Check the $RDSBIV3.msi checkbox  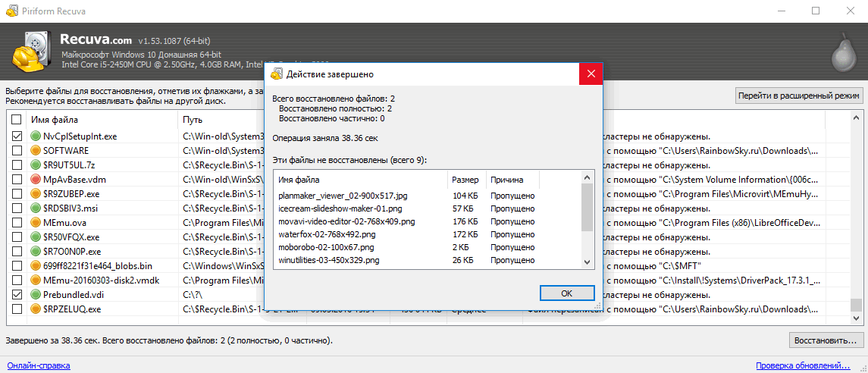(17, 208)
